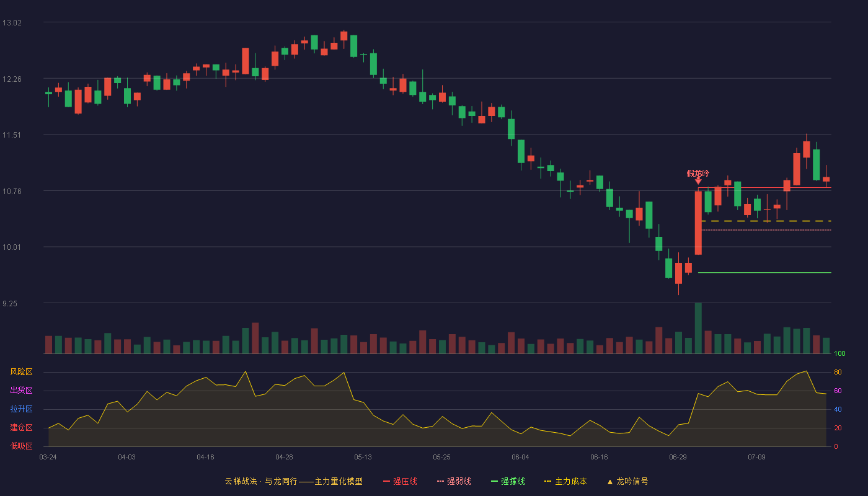Select the 假龙吟 annotation label
This screenshot has width=868, height=496.
697,174
